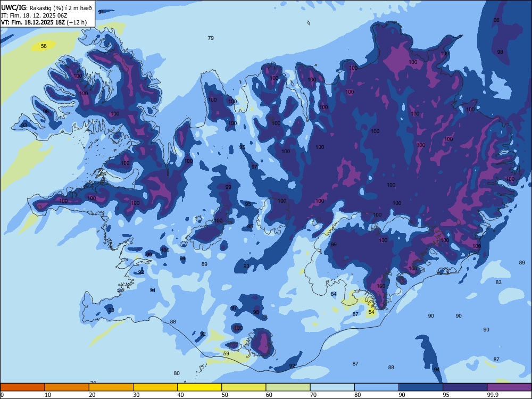This screenshot has width=532, height=399.
Task: Select the 70–80 light blue legend swatch
Action: tap(332, 387)
